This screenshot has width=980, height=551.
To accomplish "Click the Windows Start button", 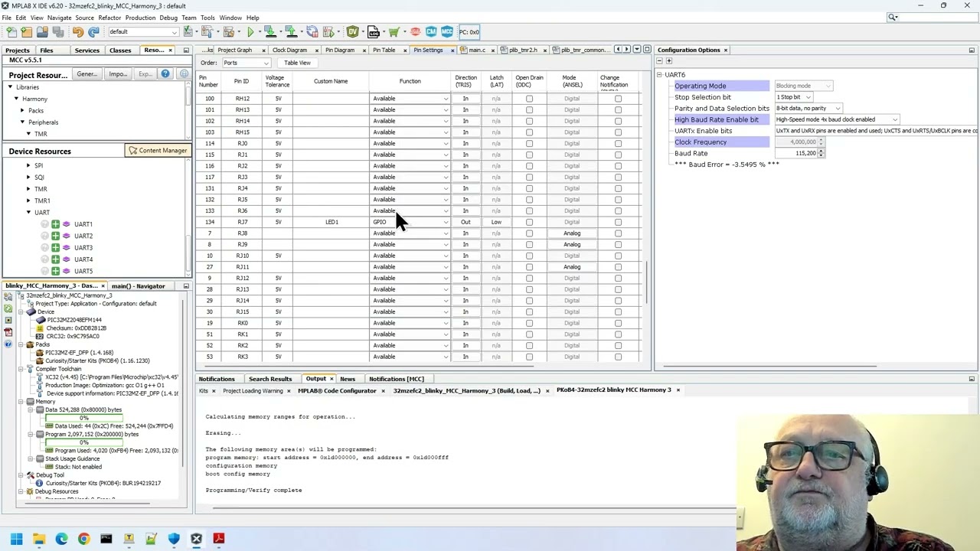I will [x=16, y=539].
